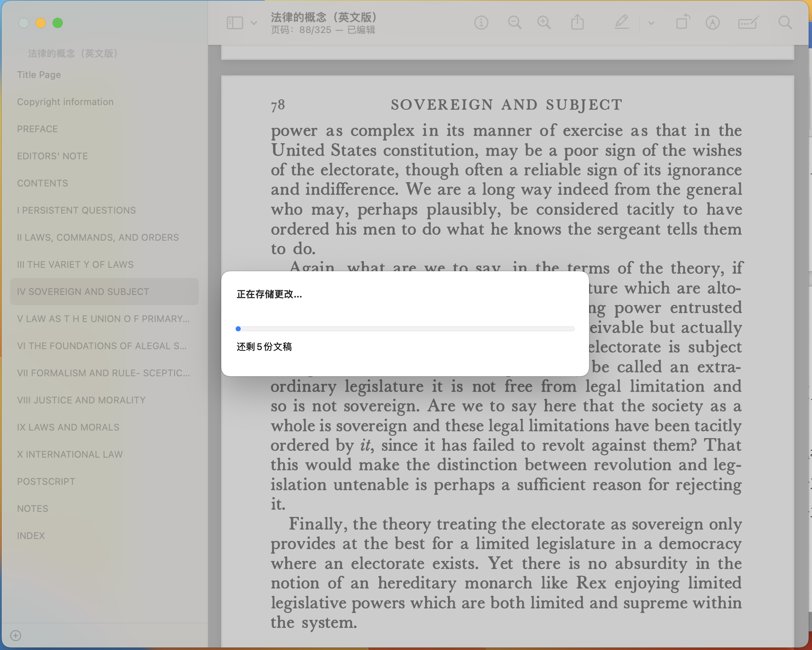Go to PREFACE in the outline
Viewport: 812px width, 650px height.
tap(37, 129)
